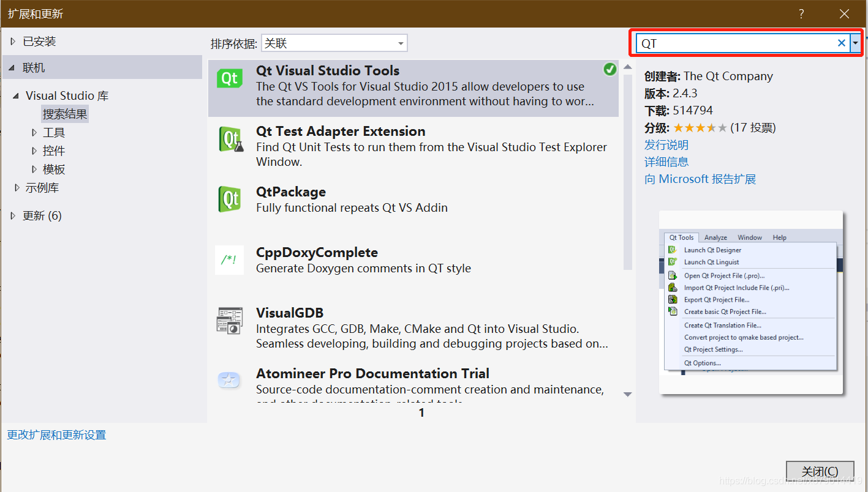Click the 版本 2.4.3 text

[671, 94]
